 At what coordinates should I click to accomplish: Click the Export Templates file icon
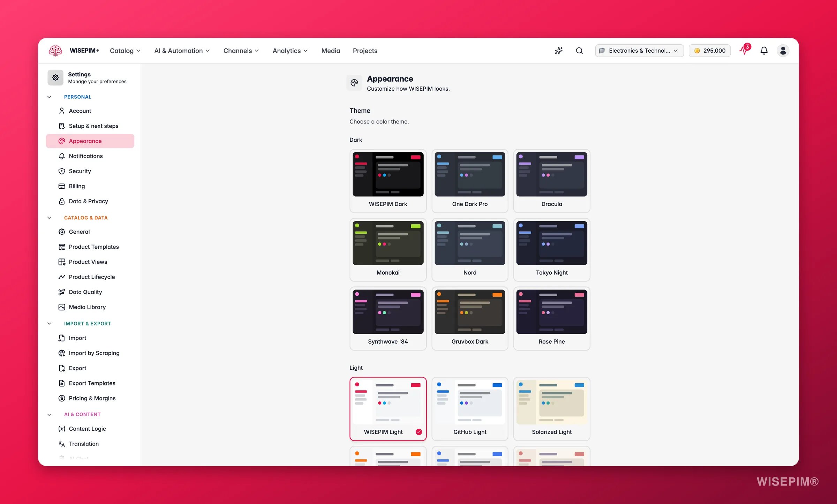[62, 383]
